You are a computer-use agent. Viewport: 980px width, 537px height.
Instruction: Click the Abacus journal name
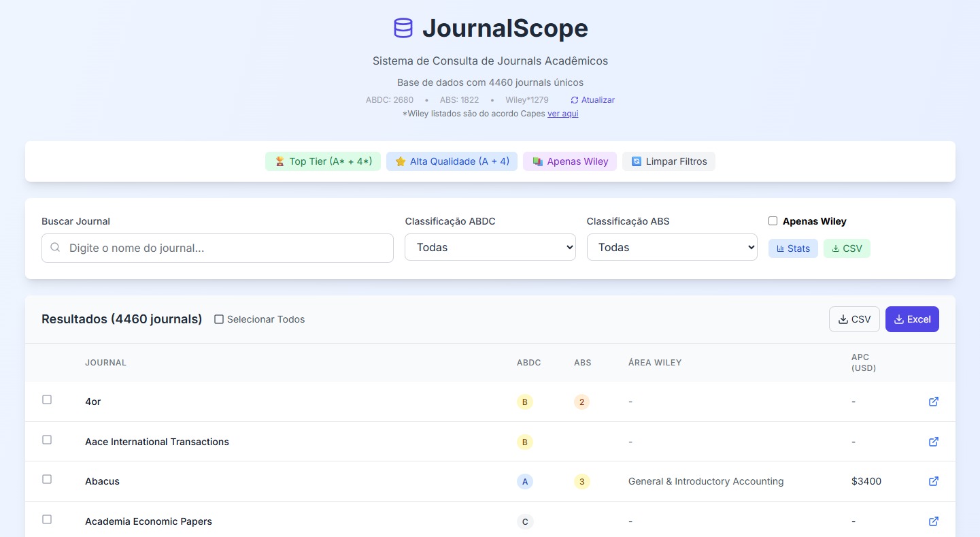[102, 481]
